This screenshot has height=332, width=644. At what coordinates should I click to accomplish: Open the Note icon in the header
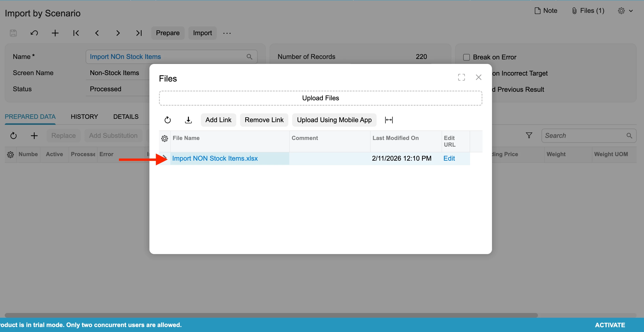coord(537,11)
